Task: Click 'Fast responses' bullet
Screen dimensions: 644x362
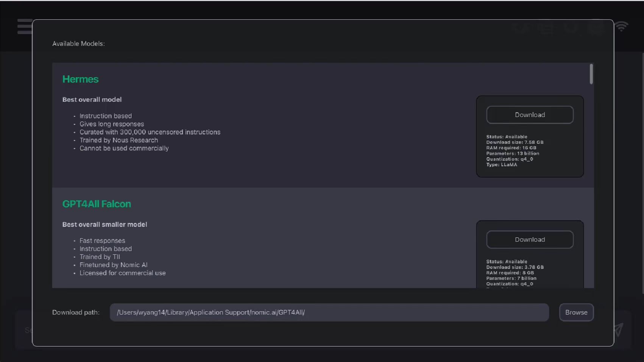Action: tap(102, 241)
